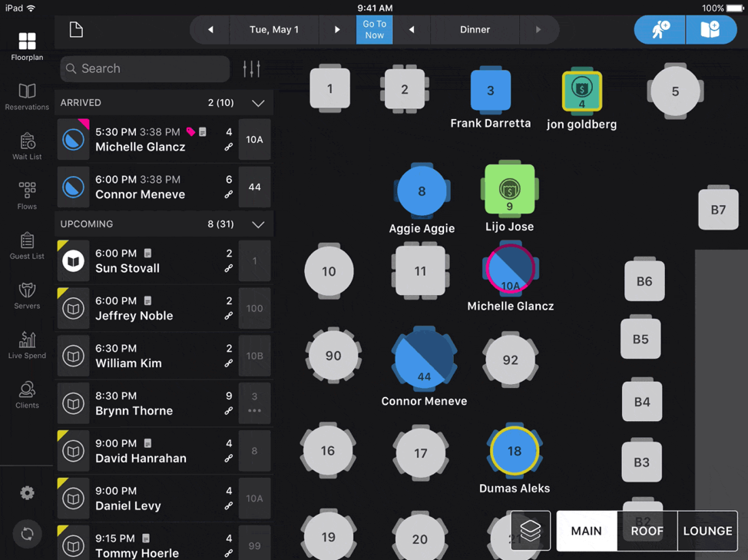Tap the Go To Now button
Image resolution: width=748 pixels, height=560 pixels.
pyautogui.click(x=374, y=29)
